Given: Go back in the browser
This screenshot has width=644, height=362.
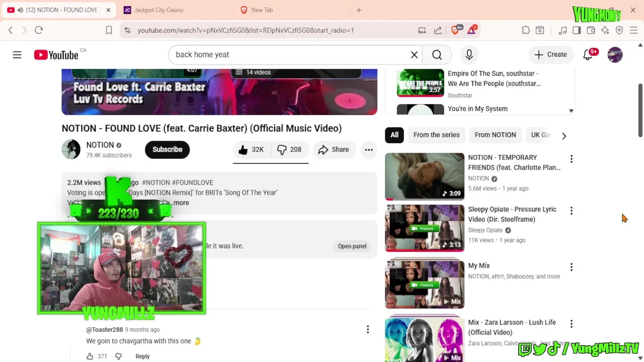Looking at the screenshot, I should [11, 30].
